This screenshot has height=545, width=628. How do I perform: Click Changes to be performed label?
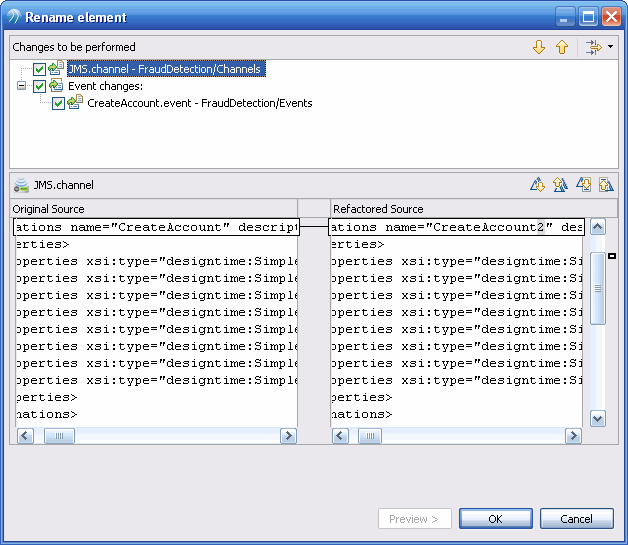pos(74,47)
